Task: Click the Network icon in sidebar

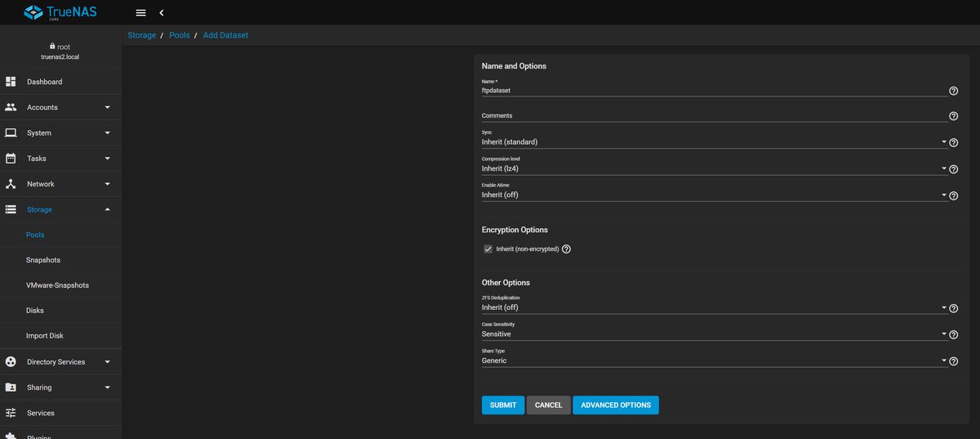Action: [11, 184]
